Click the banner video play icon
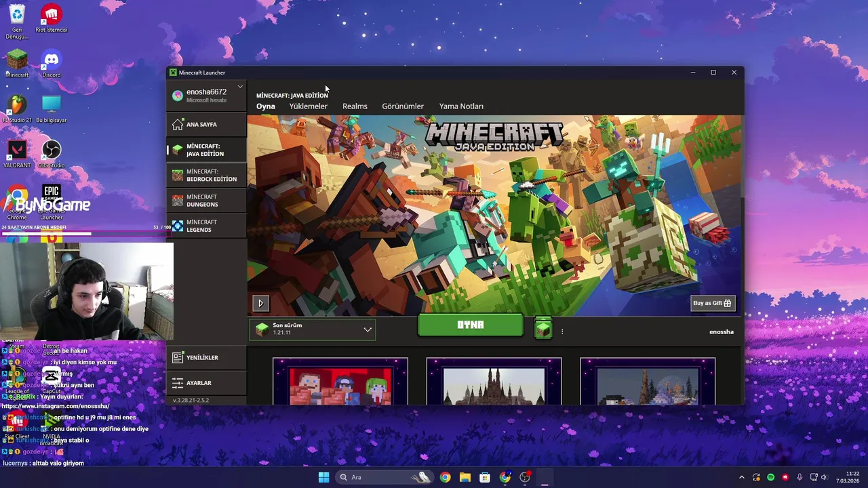 pyautogui.click(x=260, y=303)
